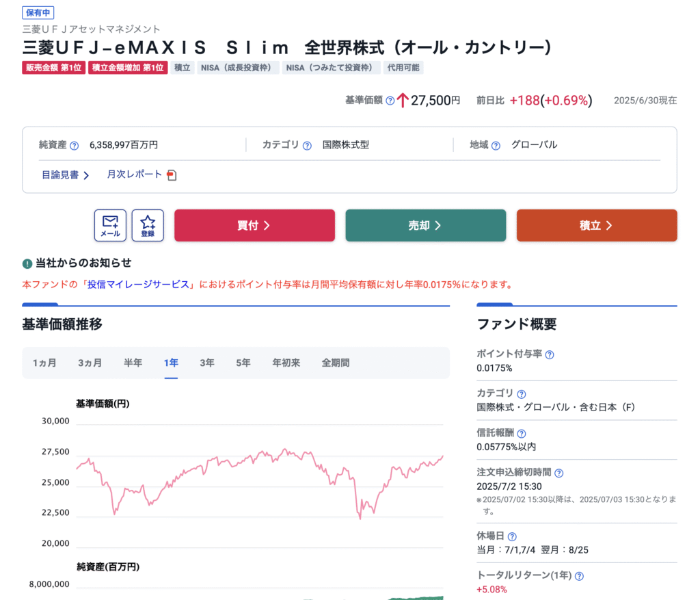Click the green 売却 button

pyautogui.click(x=426, y=226)
